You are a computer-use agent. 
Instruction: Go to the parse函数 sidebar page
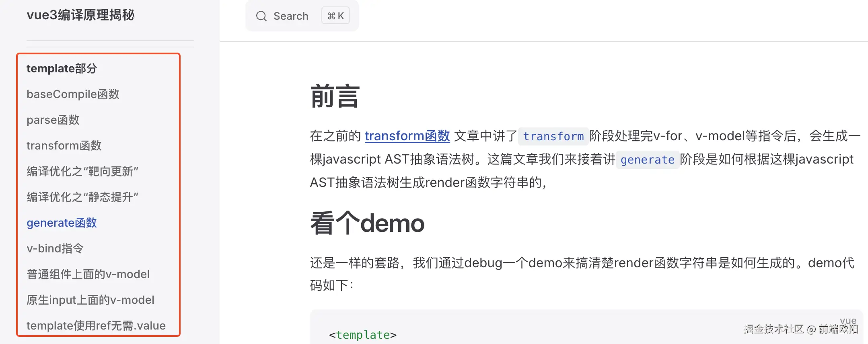(x=53, y=120)
